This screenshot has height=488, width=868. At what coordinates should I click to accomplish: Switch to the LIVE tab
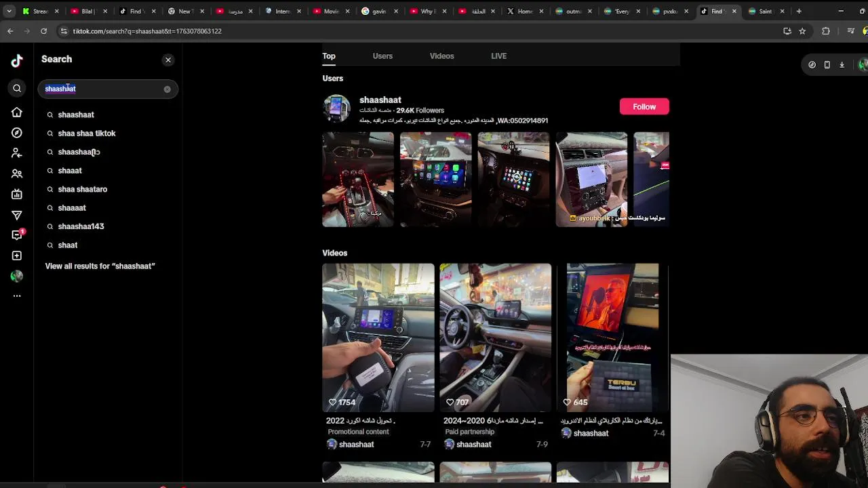498,56
